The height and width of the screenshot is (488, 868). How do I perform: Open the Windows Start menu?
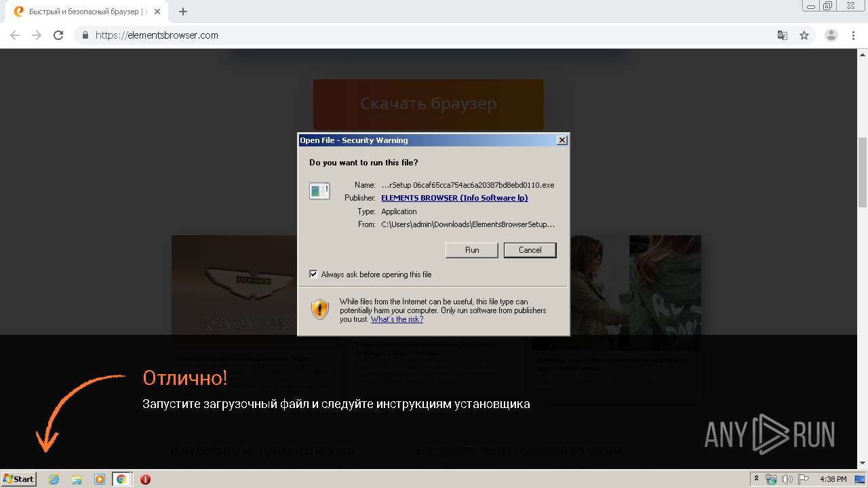18,479
